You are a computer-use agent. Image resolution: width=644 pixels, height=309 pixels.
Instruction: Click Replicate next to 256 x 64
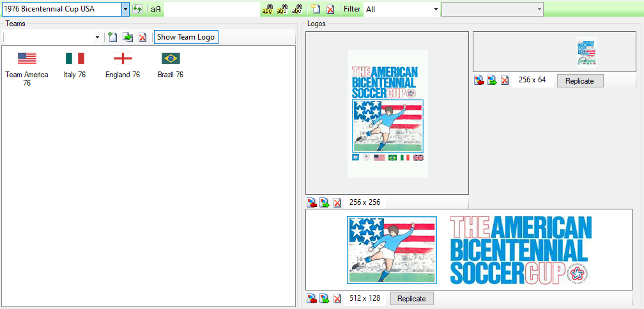[580, 81]
